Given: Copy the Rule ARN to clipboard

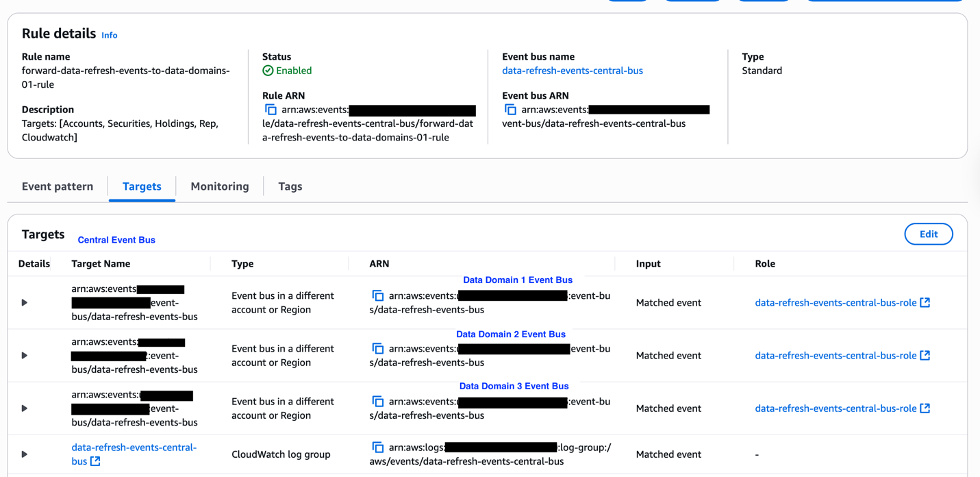Looking at the screenshot, I should tap(271, 110).
